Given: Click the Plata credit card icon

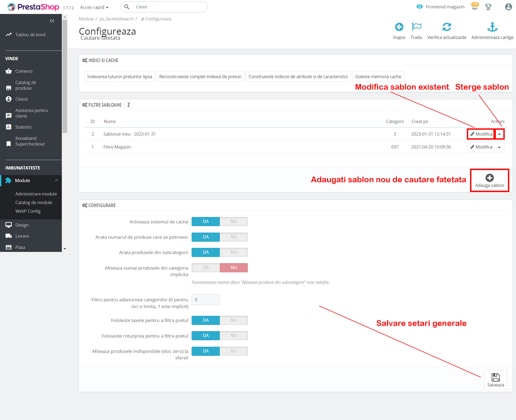Looking at the screenshot, I should coord(9,247).
